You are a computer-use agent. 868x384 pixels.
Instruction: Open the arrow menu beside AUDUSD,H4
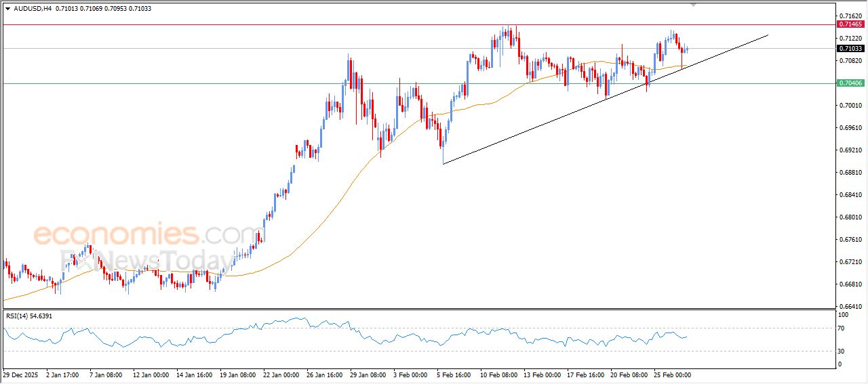pyautogui.click(x=7, y=9)
